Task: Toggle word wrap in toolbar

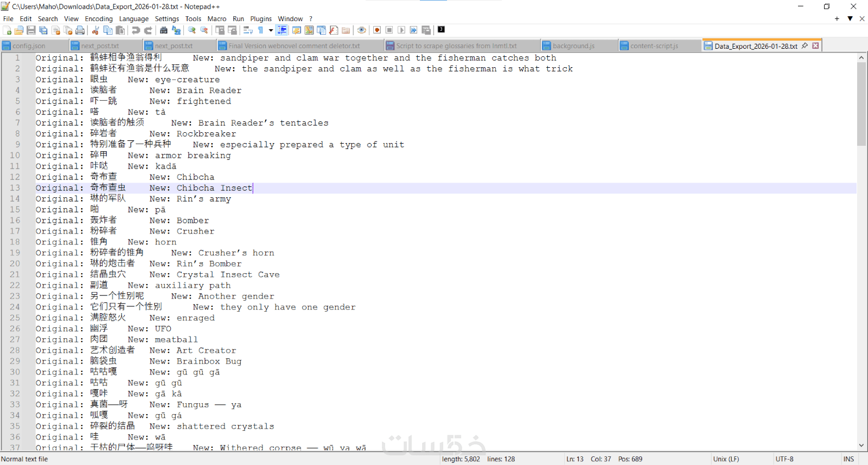Action: (248, 30)
